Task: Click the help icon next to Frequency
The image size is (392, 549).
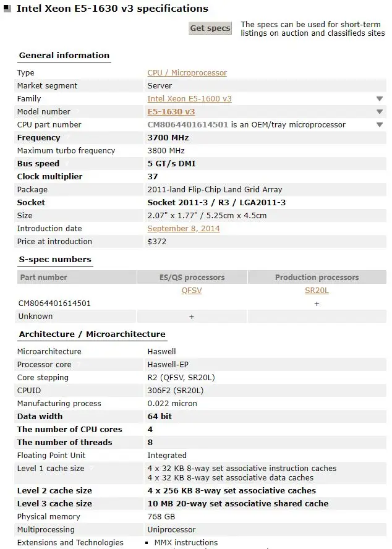Action: pyautogui.click(x=67, y=137)
